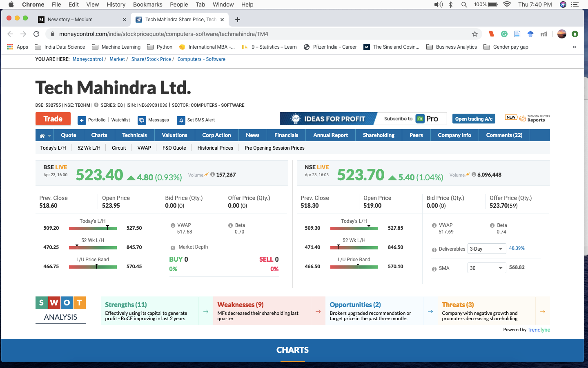Click the Moneycontrol breadcrumb link
588x368 pixels.
pyautogui.click(x=88, y=59)
